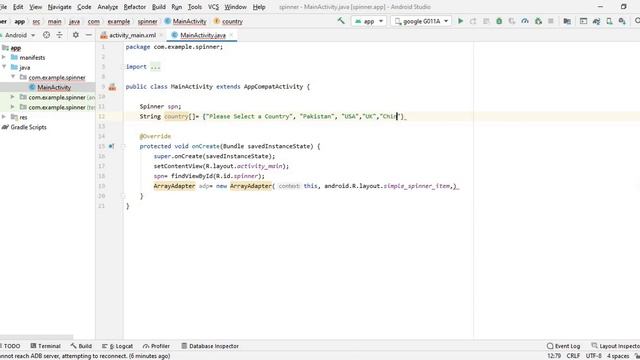The image size is (640, 360).
Task: Open the Edit menu
Action: point(18,7)
